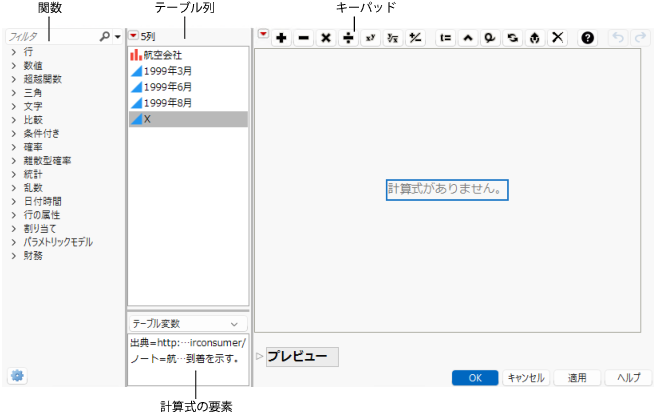Select the ノート= table variable entry

[188, 359]
